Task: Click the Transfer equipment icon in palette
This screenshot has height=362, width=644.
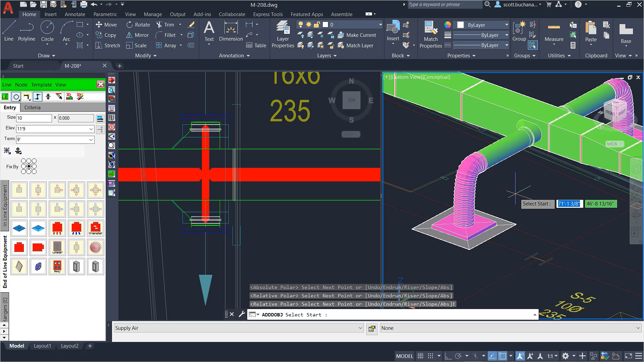Action: point(96,228)
